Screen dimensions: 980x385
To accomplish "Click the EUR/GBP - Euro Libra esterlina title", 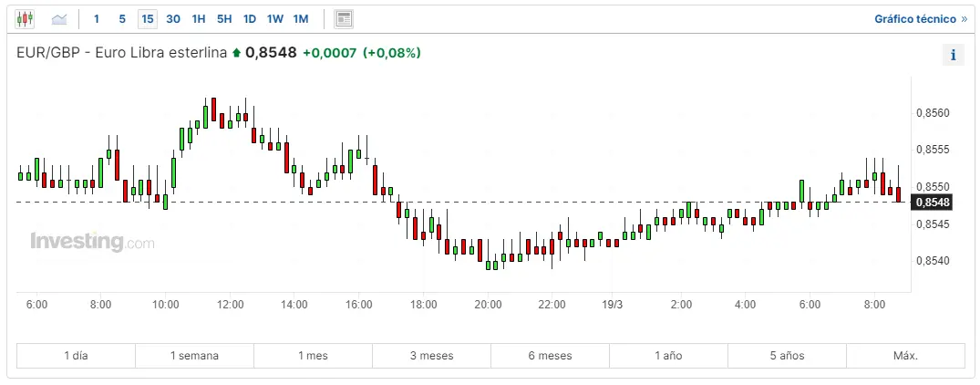I will [x=122, y=53].
